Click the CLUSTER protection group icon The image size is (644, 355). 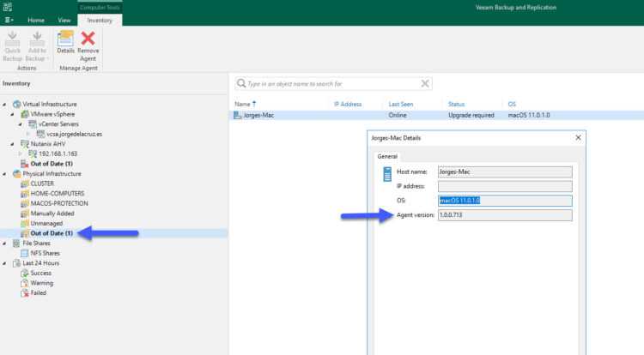point(25,184)
